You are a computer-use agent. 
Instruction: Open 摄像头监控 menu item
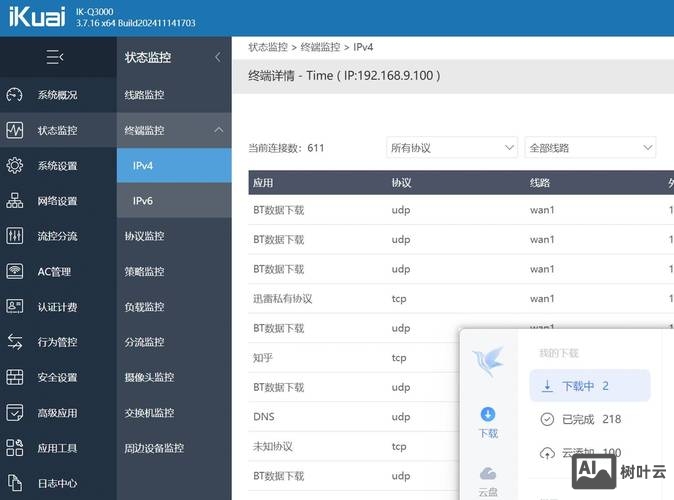pos(174,377)
